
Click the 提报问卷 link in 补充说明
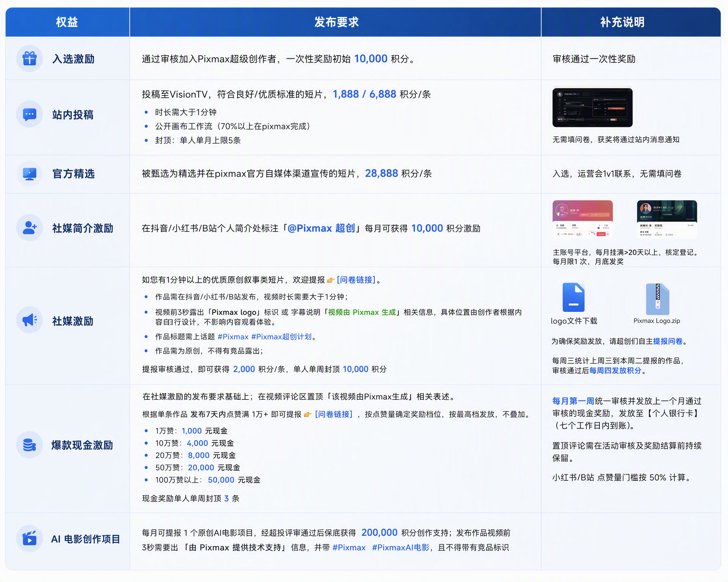coord(668,341)
